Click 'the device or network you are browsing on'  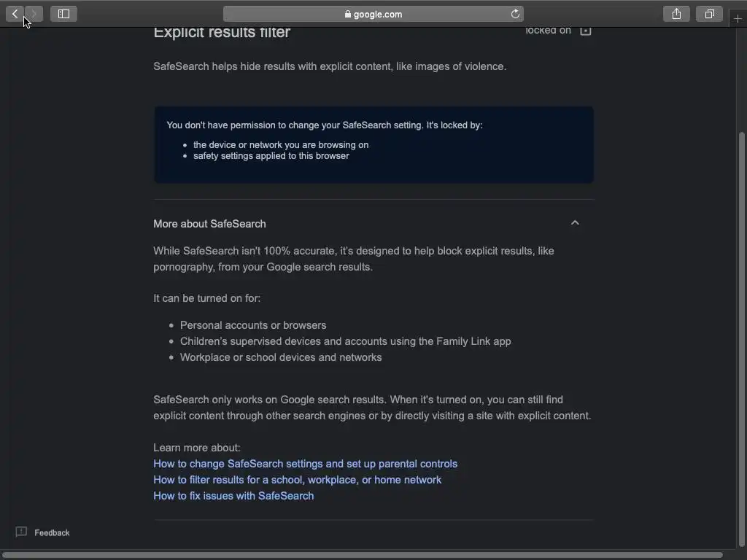(x=281, y=145)
